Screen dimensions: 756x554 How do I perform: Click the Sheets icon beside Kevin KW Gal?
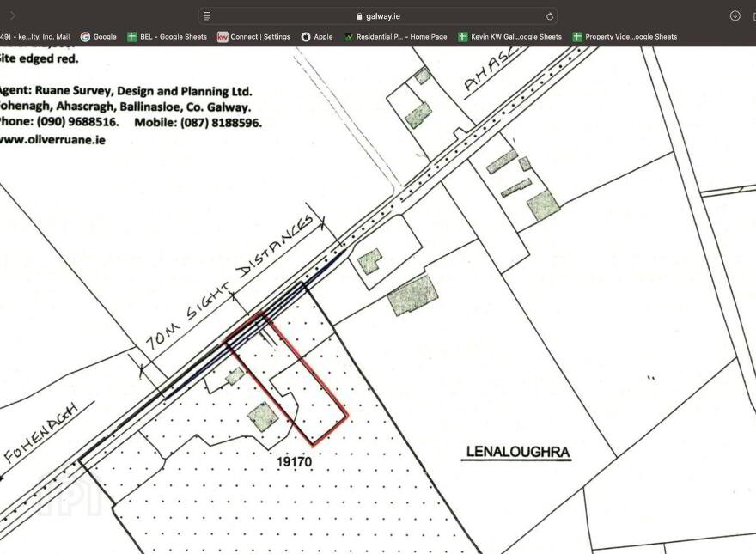[462, 37]
